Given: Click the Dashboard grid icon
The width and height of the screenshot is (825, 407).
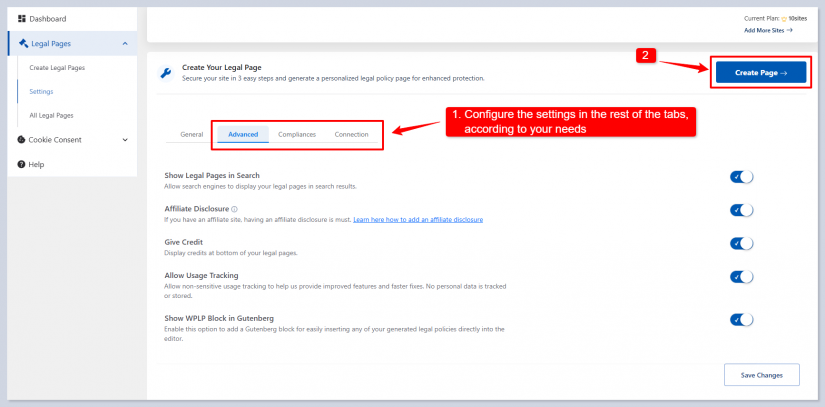Looking at the screenshot, I should (x=22, y=19).
